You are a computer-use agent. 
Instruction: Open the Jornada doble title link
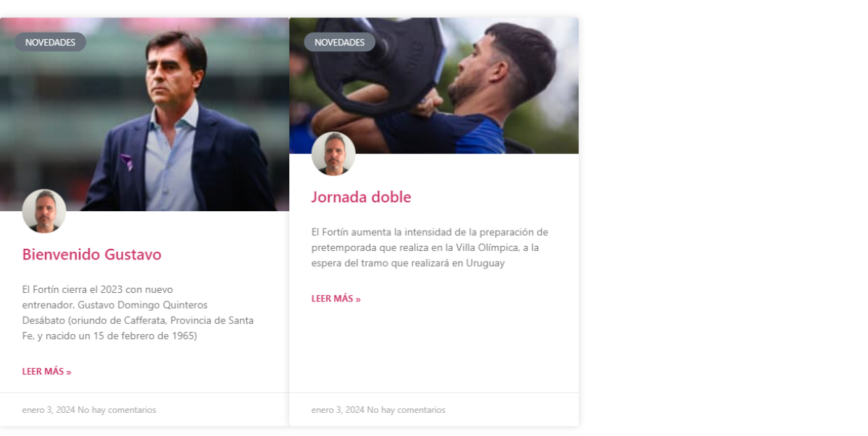361,197
